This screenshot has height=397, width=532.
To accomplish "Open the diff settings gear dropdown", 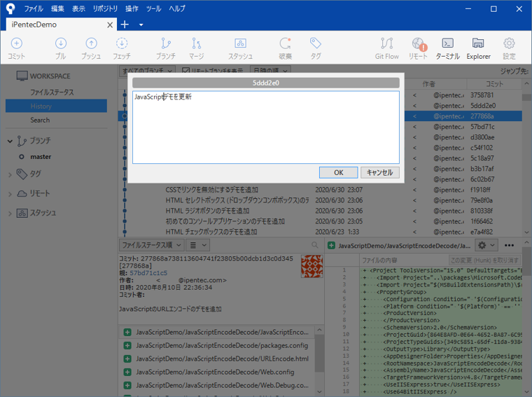I will pyautogui.click(x=486, y=245).
